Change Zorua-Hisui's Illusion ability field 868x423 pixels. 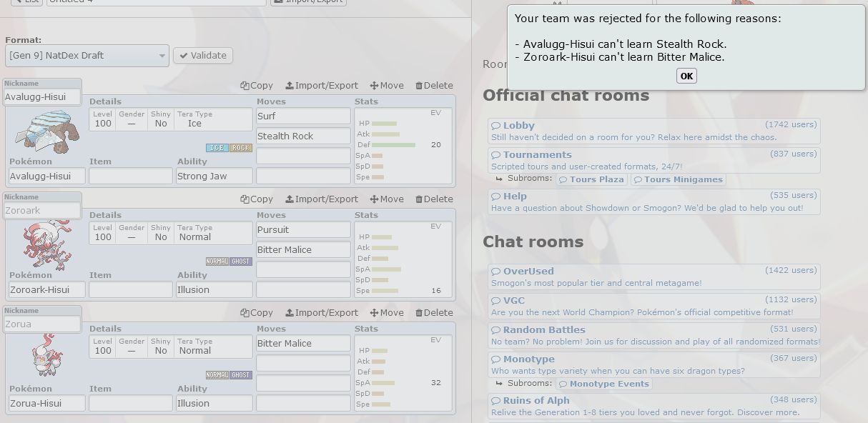coord(214,403)
